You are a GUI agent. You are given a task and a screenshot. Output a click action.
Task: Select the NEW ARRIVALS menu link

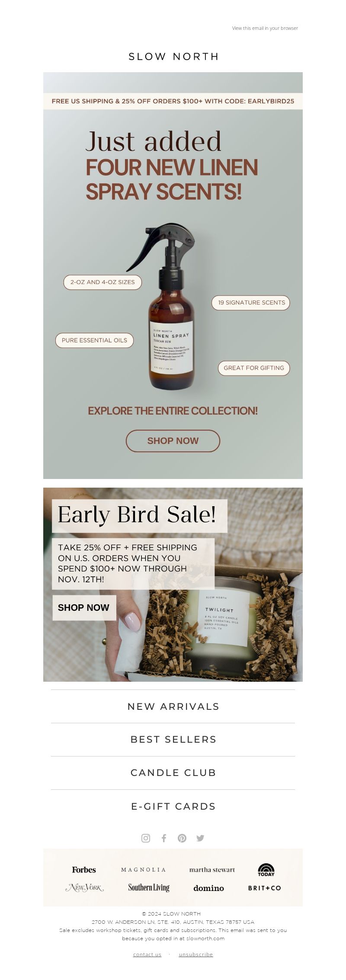pos(173,706)
